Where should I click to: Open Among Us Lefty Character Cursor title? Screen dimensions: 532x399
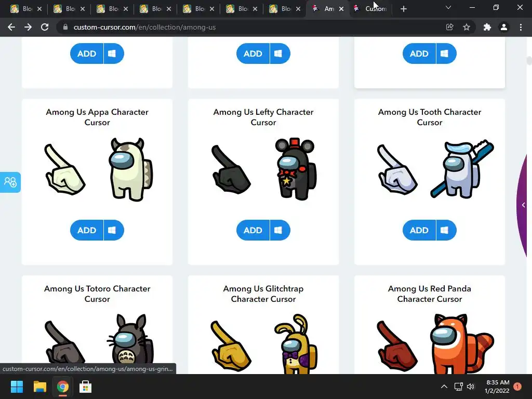tap(263, 117)
